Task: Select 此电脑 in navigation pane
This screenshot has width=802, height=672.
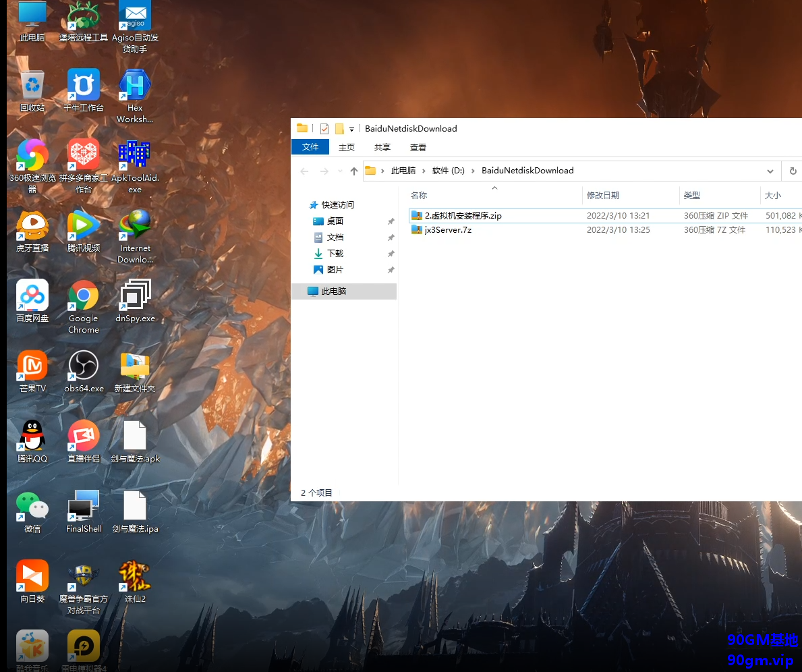Action: [344, 291]
